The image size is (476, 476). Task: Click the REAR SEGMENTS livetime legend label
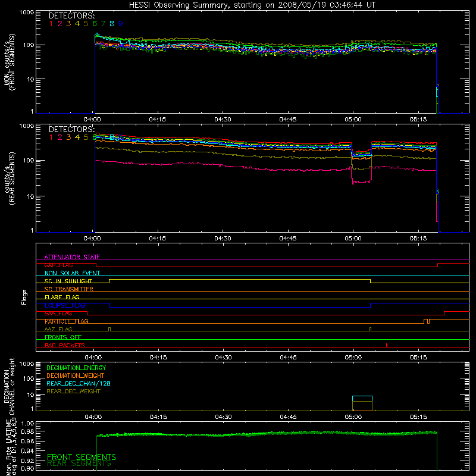tap(79, 464)
